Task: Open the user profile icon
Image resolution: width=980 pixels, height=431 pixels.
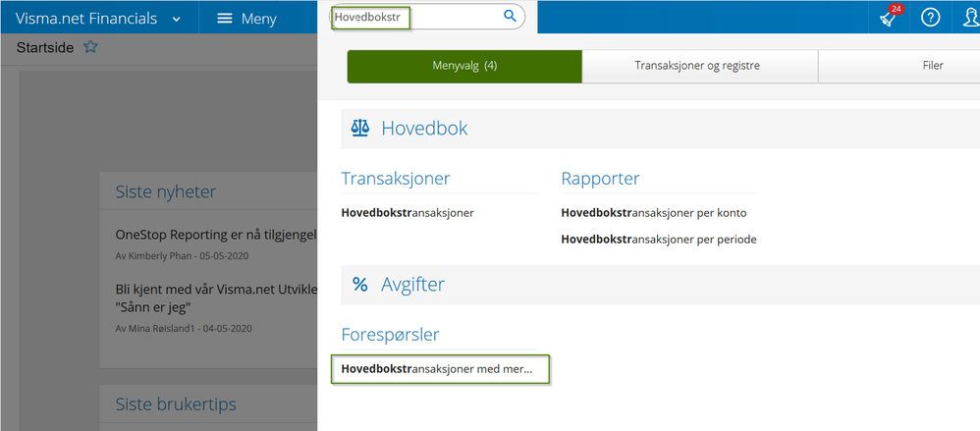Action: point(969,18)
